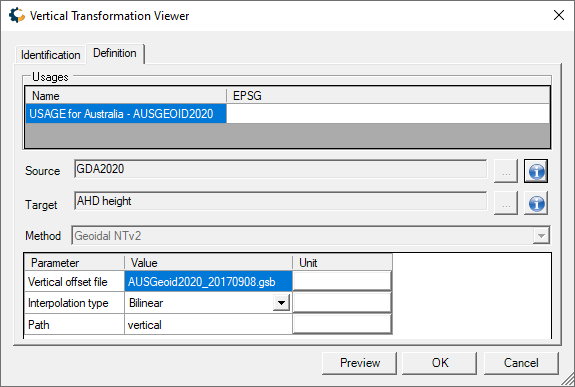
Task: Select the Definition tab
Action: pyautogui.click(x=115, y=54)
